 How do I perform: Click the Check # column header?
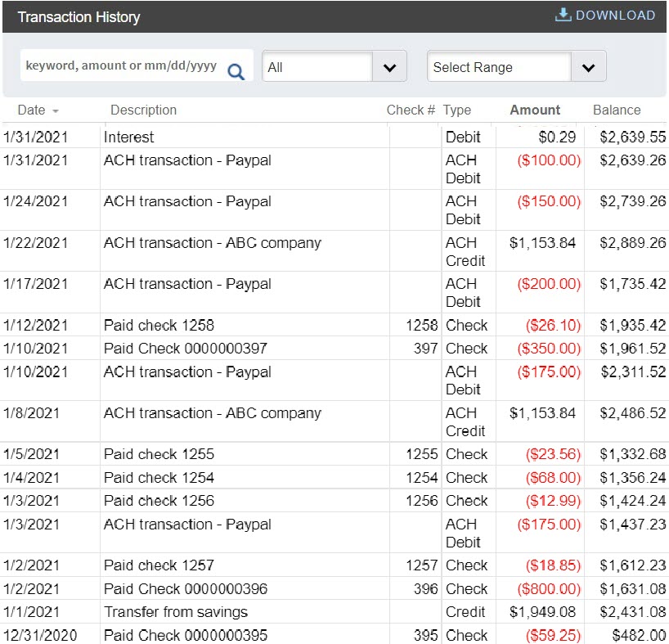click(x=411, y=110)
